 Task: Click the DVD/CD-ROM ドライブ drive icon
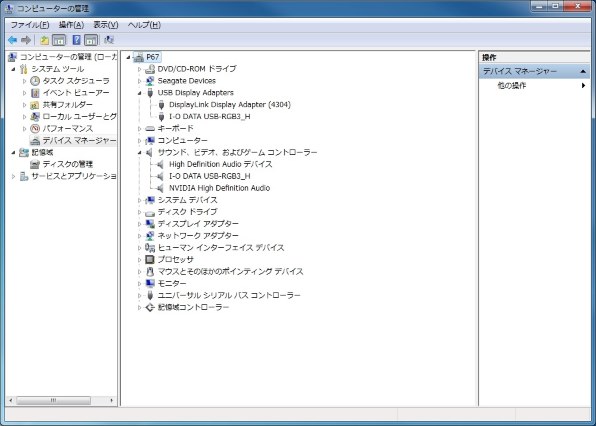(150, 69)
